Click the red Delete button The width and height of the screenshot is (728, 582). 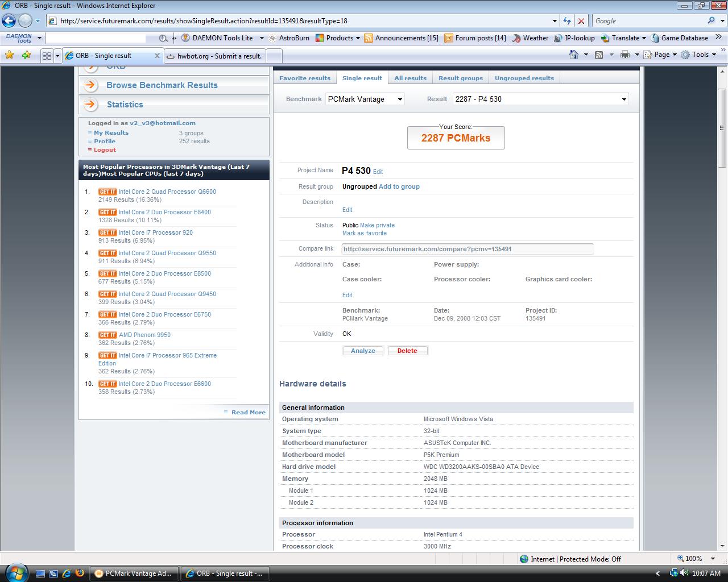[x=407, y=351]
